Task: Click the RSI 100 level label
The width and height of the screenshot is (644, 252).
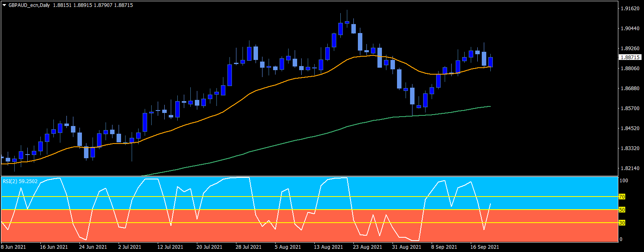Action: coord(624,180)
